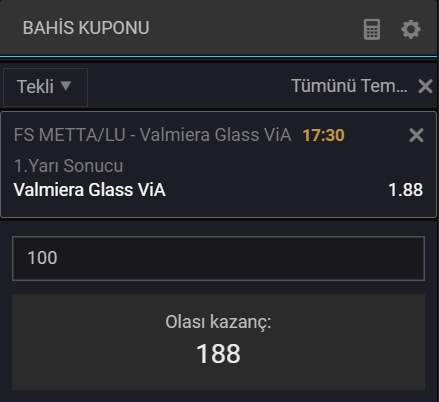
Task: Click the 188 potential winnings amount
Action: [x=218, y=354]
